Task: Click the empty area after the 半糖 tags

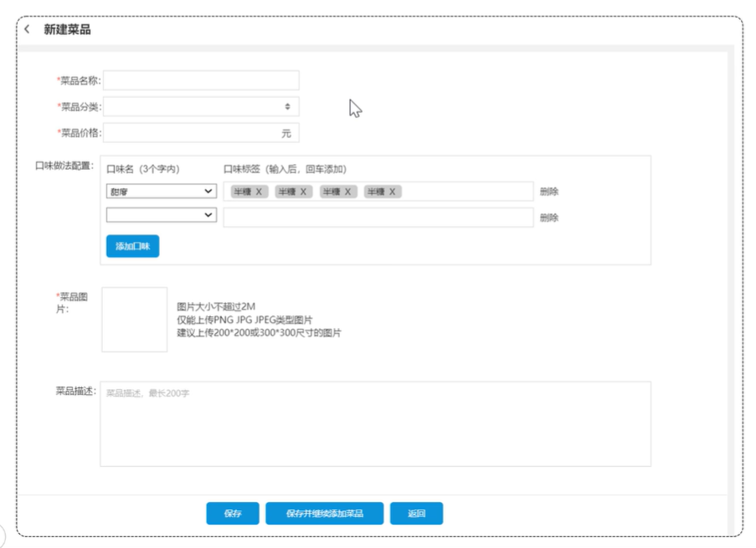Action: pyautogui.click(x=465, y=192)
